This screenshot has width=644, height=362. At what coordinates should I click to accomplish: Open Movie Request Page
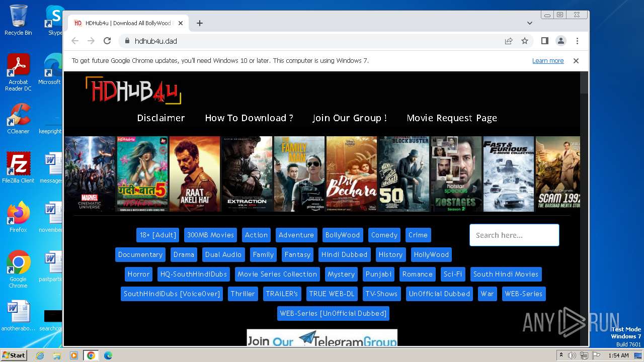452,118
